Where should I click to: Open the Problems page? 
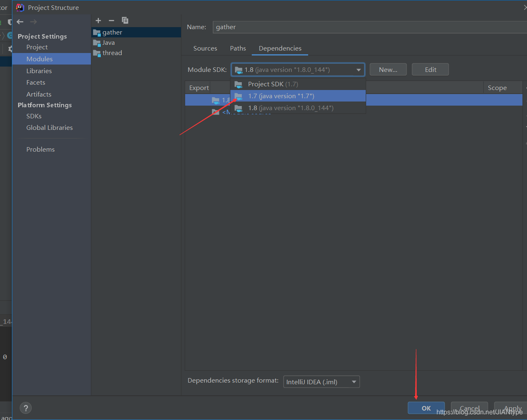40,150
